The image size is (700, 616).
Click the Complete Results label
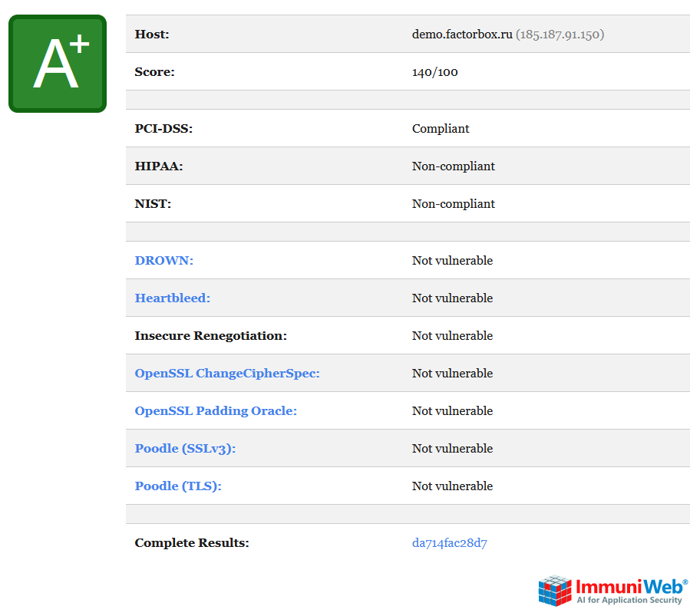click(192, 543)
